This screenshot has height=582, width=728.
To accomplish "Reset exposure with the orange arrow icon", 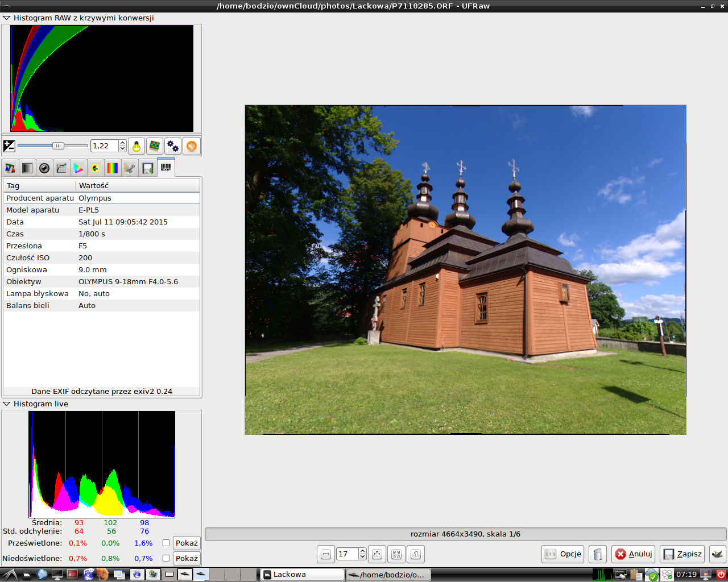I will click(x=192, y=146).
